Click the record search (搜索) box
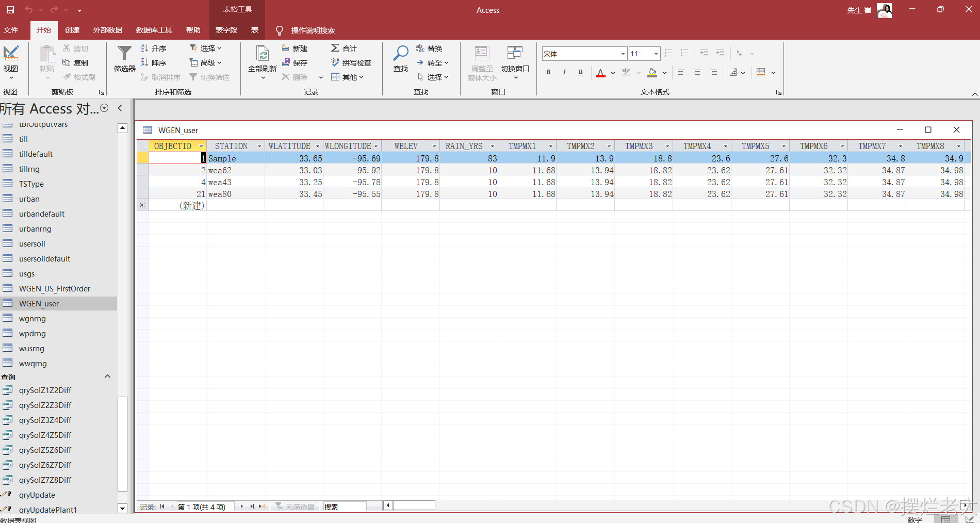 tap(344, 506)
